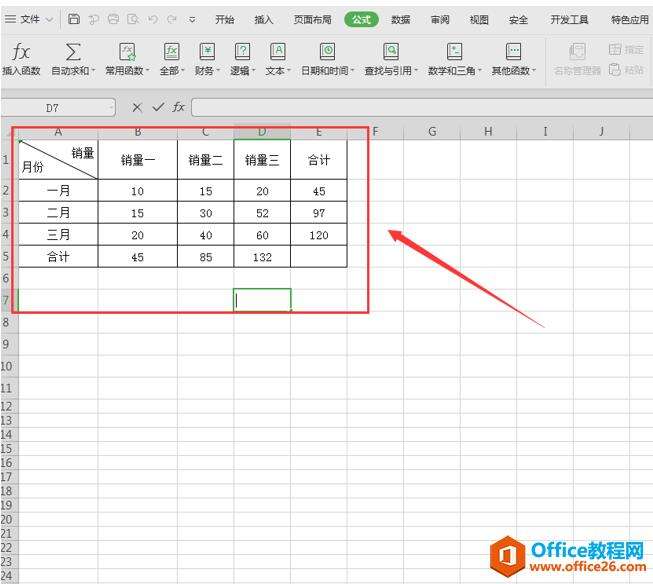653x584 pixels.
Task: Click the Name Box showing D7
Action: [x=52, y=108]
